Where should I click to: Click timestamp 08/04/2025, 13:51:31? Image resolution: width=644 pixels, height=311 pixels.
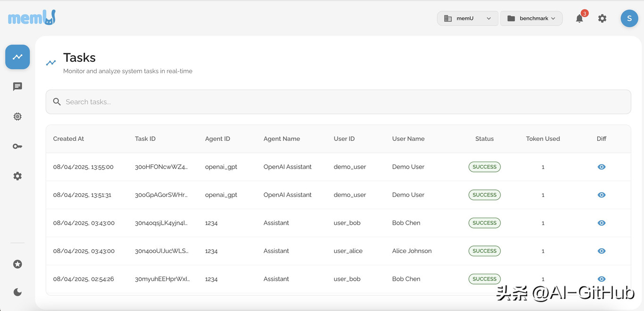pos(82,195)
